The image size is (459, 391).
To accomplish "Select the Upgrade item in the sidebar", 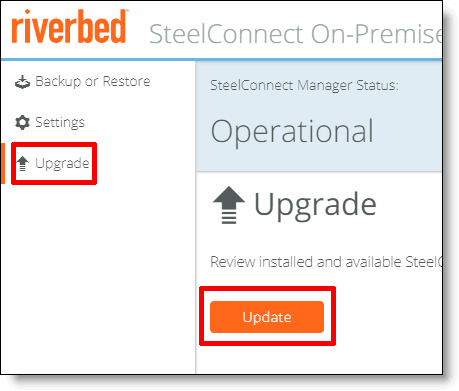I will (54, 163).
